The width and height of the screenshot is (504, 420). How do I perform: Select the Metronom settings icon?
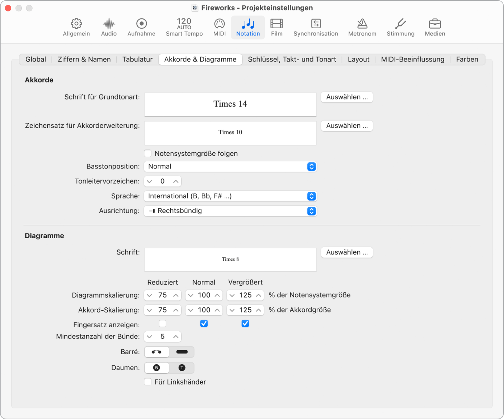(x=362, y=27)
